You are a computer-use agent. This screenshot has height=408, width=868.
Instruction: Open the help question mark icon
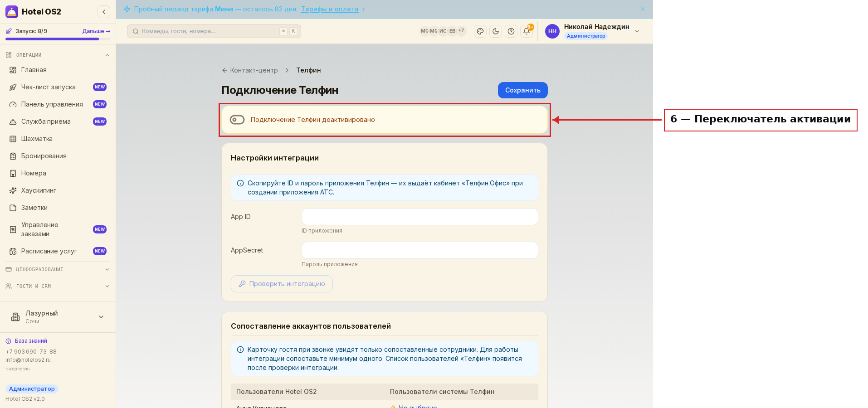(x=511, y=31)
